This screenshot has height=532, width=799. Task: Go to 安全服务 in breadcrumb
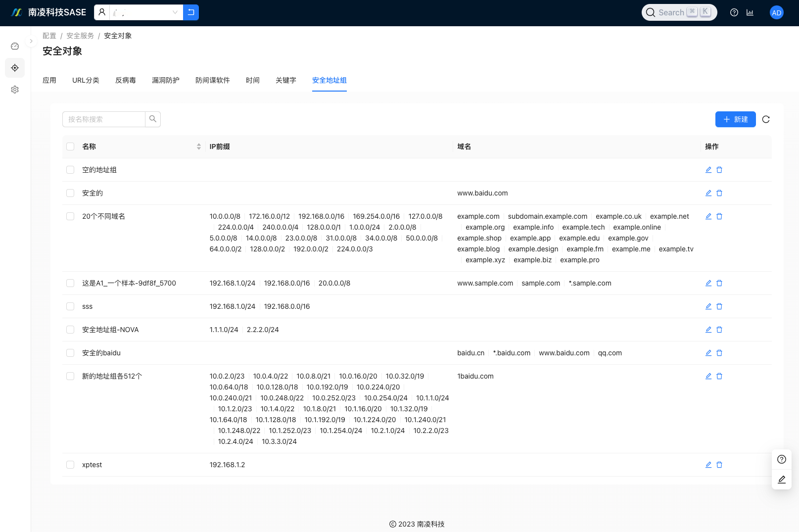pos(80,36)
